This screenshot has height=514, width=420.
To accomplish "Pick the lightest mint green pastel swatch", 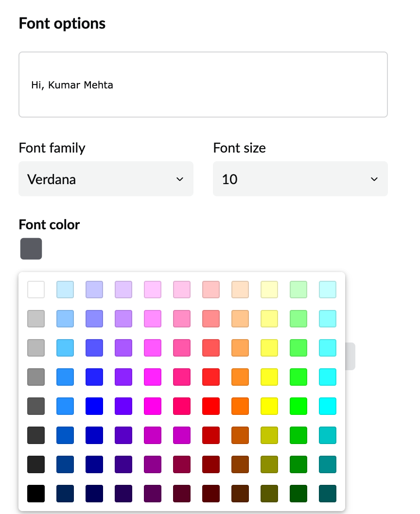I will click(298, 290).
